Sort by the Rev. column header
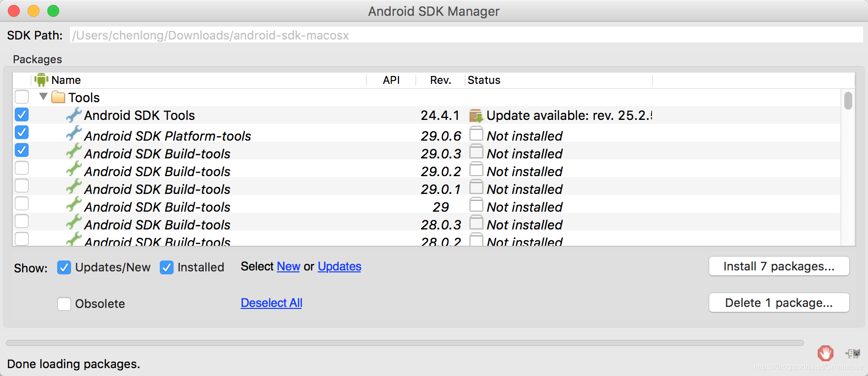 [440, 80]
